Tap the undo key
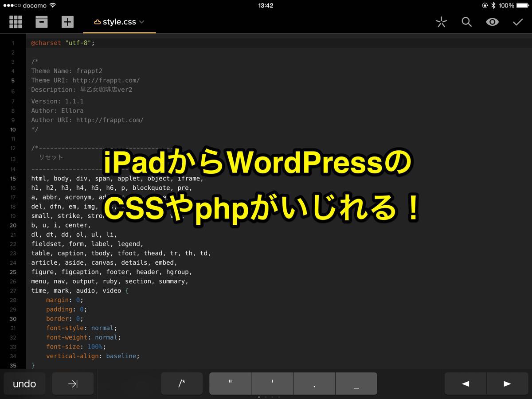 [x=24, y=383]
